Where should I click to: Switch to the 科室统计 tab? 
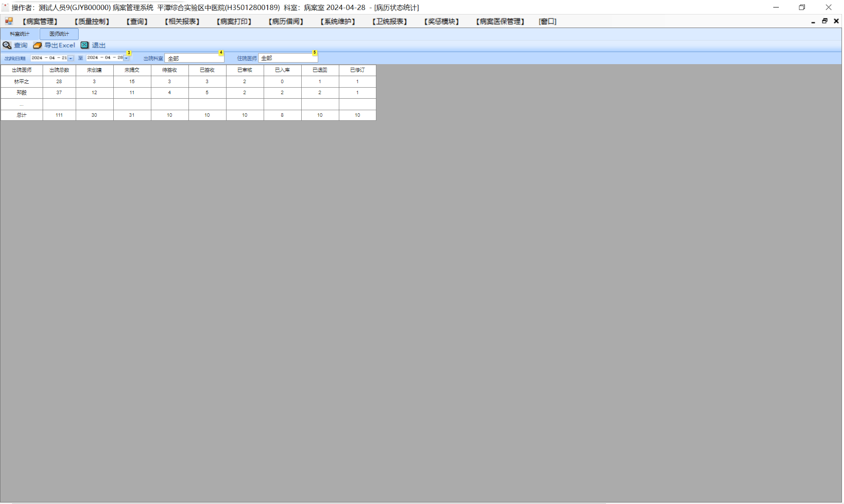[20, 34]
